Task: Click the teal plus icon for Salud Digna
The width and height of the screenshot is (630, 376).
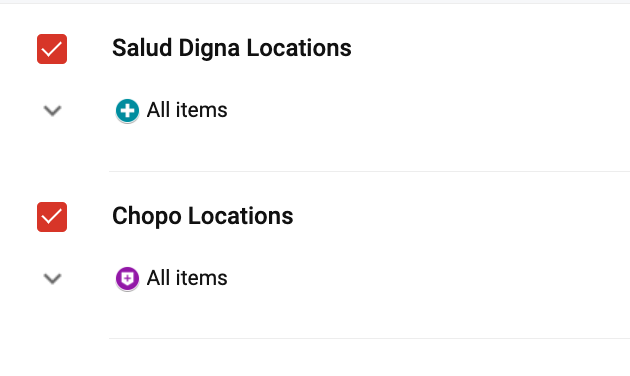Action: [127, 110]
